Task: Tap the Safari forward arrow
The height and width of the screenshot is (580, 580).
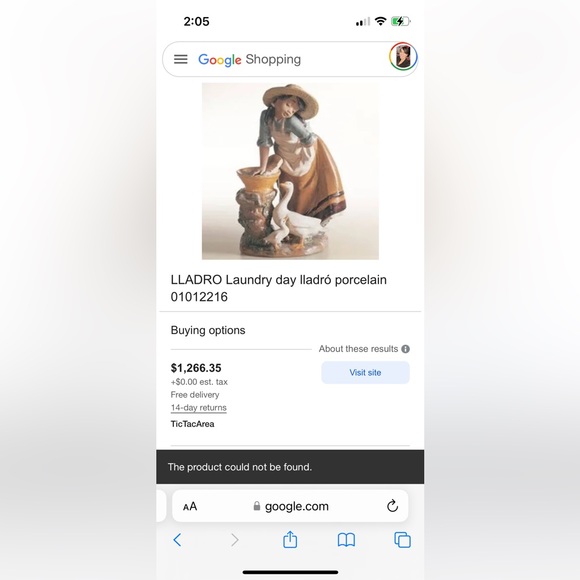Action: [x=235, y=540]
